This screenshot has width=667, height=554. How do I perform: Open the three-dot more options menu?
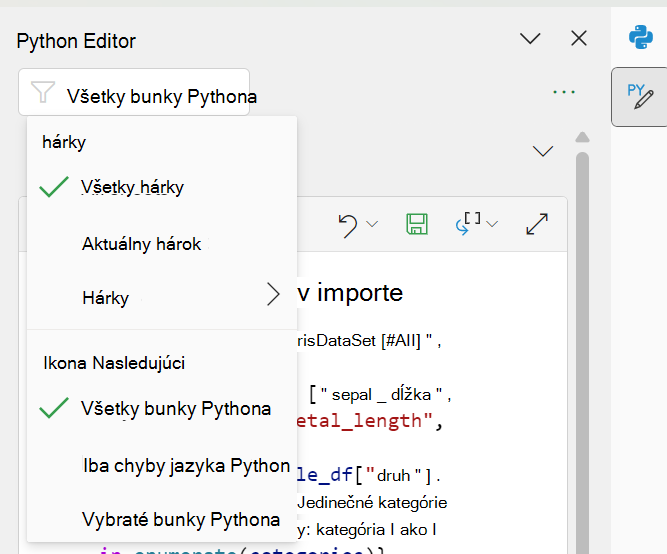tap(564, 91)
